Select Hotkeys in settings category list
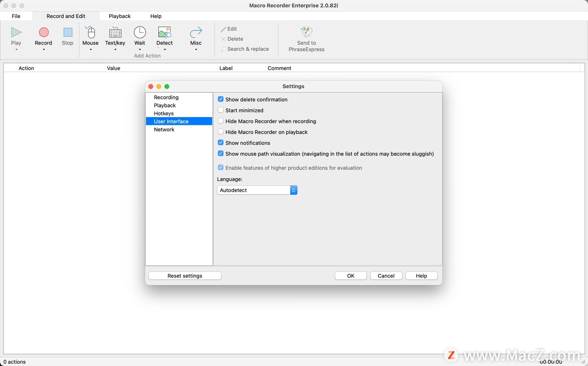Image resolution: width=588 pixels, height=366 pixels. (164, 113)
